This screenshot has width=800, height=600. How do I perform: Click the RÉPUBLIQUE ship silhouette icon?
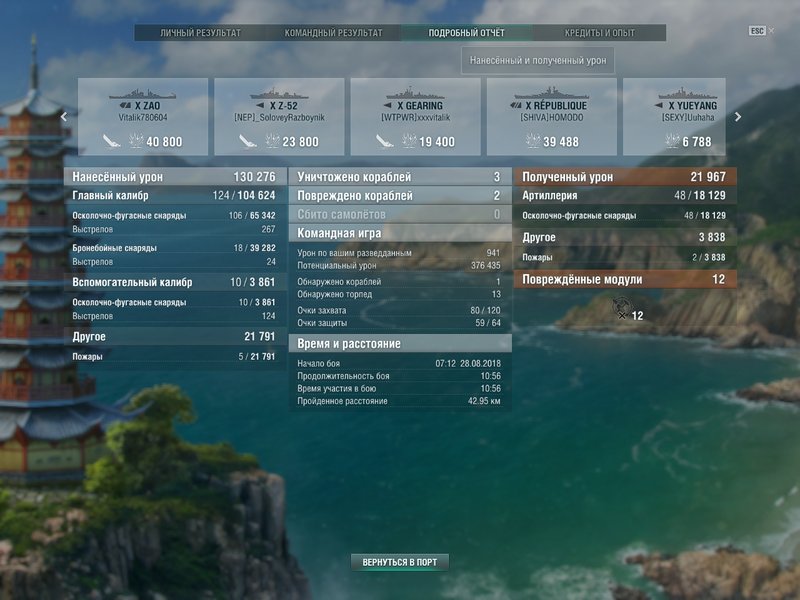tap(552, 93)
